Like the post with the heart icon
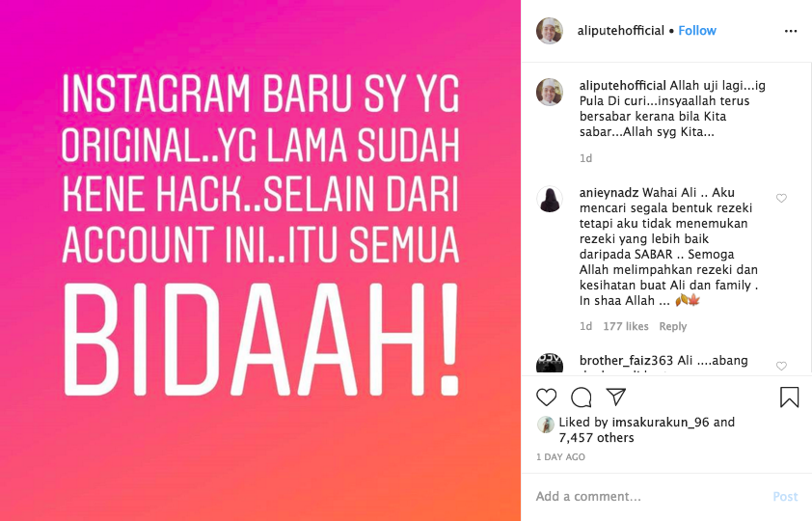Screen dimensions: 812x521 (547, 398)
